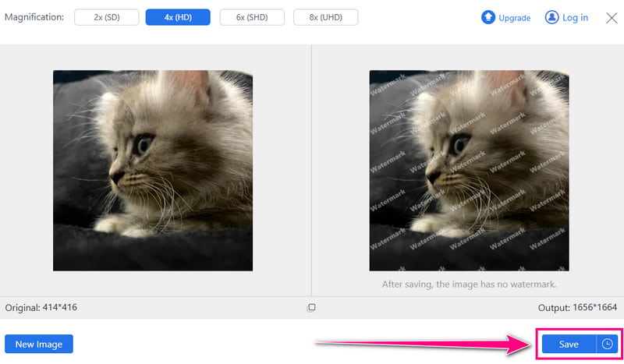Save the upscaled image

tap(569, 344)
